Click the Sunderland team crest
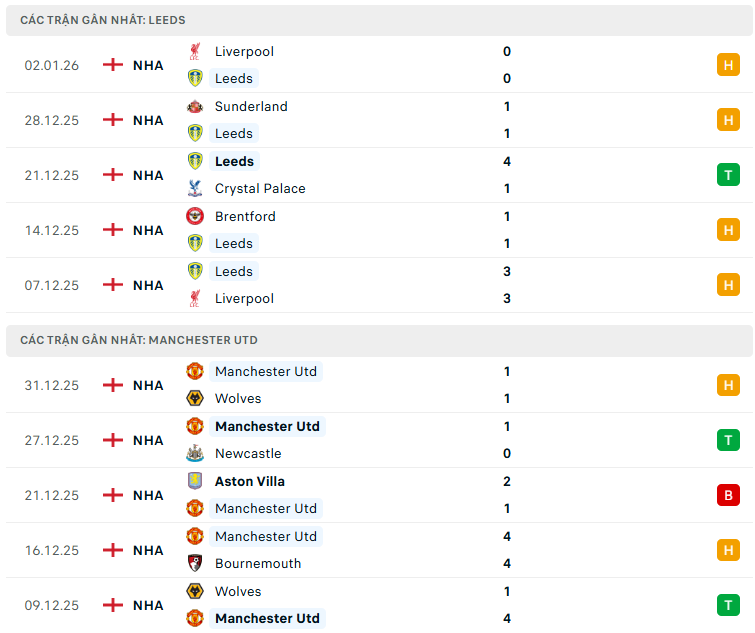This screenshot has height=633, width=755. coord(195,106)
